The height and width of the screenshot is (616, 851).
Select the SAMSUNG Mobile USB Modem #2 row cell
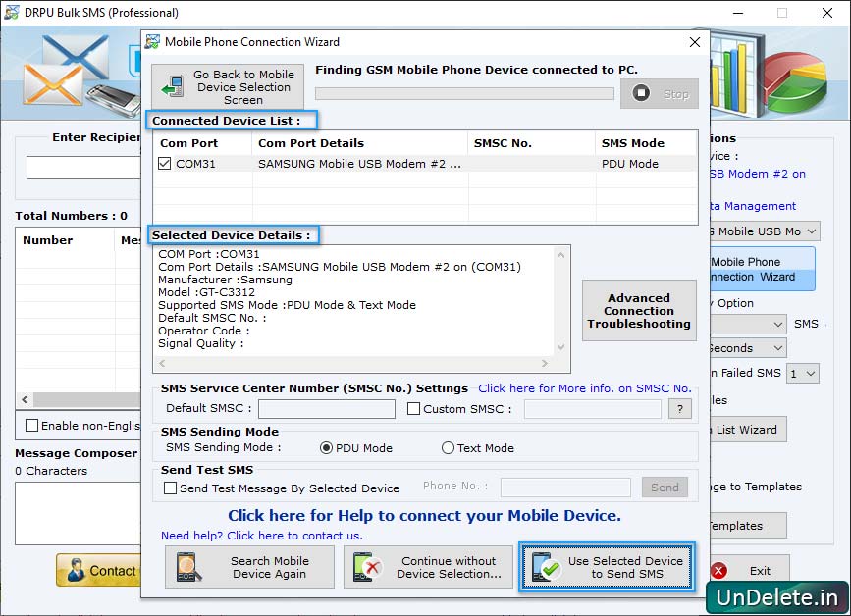tap(359, 164)
